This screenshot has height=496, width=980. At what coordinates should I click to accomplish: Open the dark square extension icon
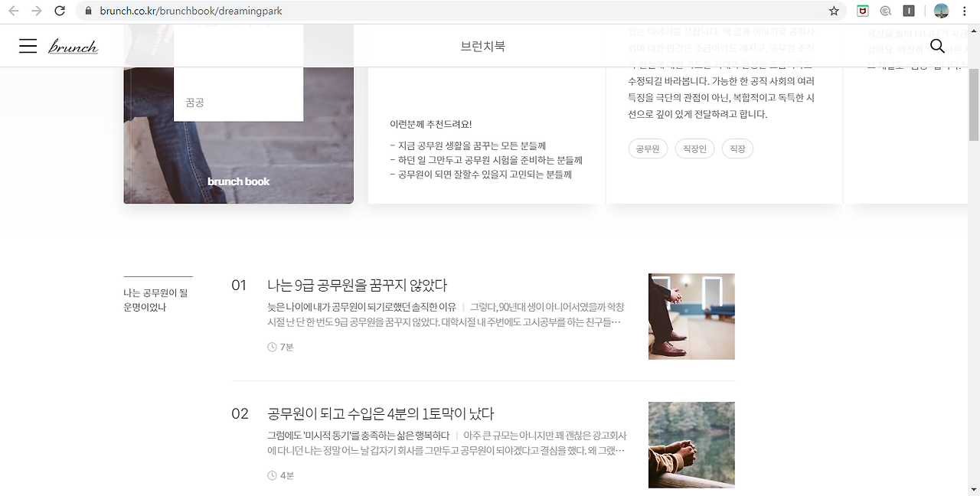tap(909, 11)
